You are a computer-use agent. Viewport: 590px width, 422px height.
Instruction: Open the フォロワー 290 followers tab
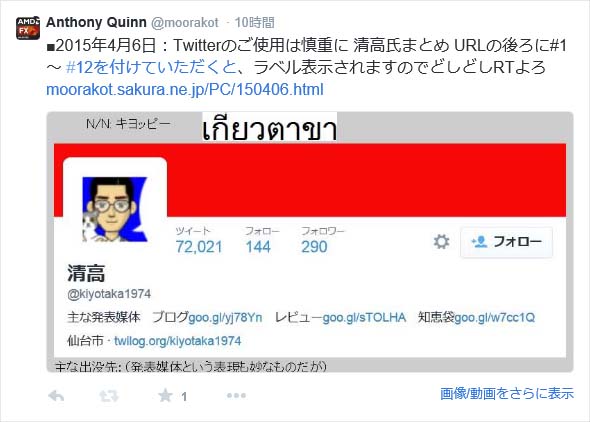[x=322, y=240]
